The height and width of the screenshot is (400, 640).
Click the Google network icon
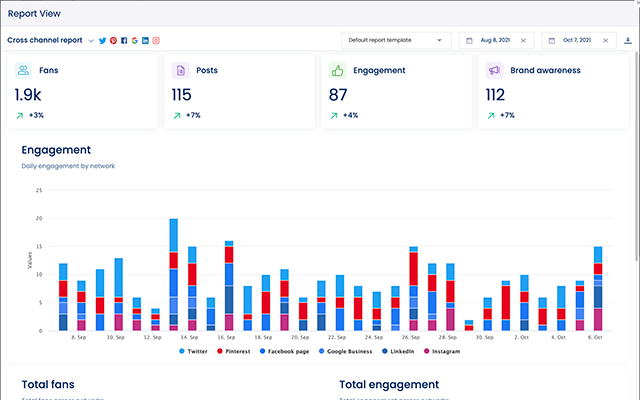pos(134,40)
